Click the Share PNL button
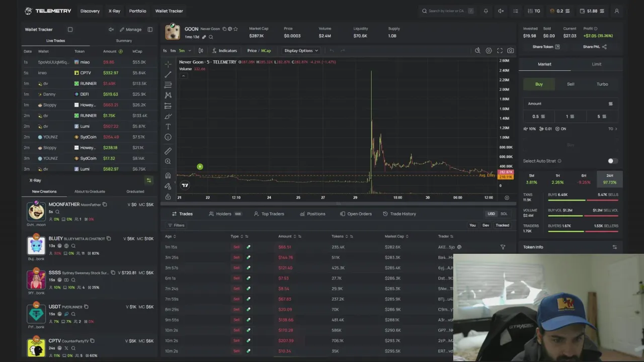 pos(594,47)
